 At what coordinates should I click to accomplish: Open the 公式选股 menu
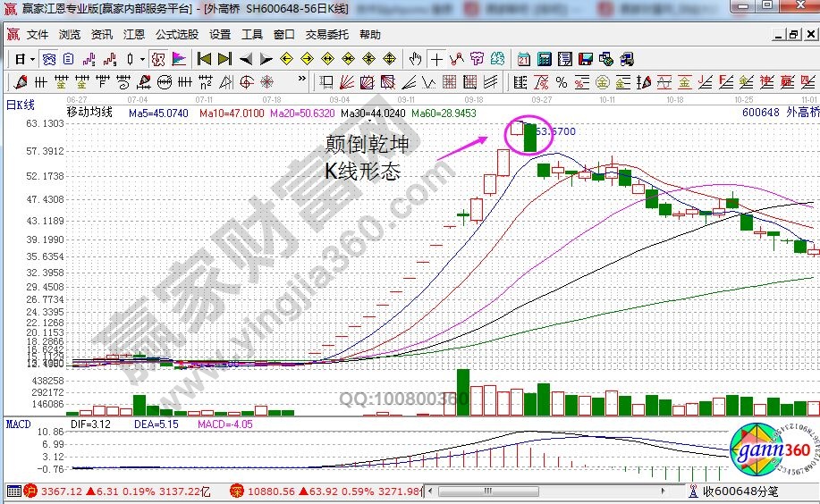tap(177, 35)
